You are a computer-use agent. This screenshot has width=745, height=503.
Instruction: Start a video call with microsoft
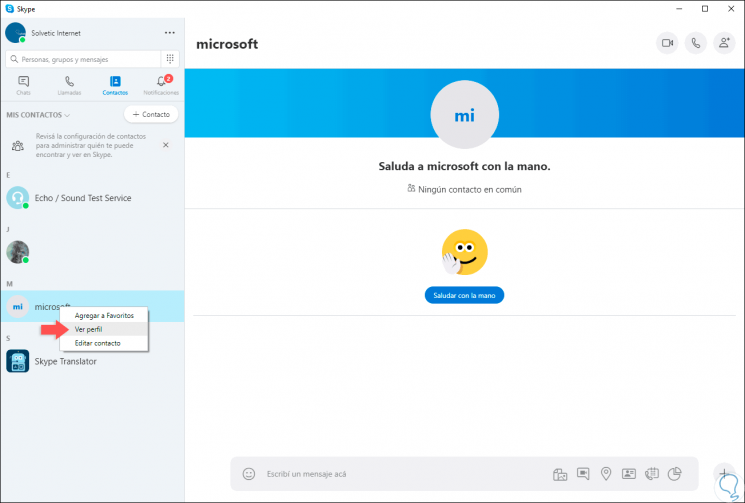(x=667, y=43)
